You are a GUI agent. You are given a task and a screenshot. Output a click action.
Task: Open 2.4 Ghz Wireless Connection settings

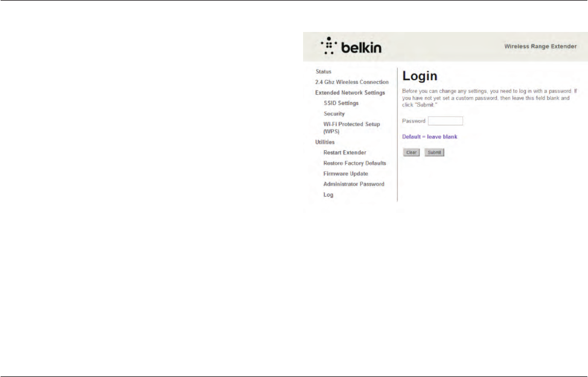click(352, 82)
